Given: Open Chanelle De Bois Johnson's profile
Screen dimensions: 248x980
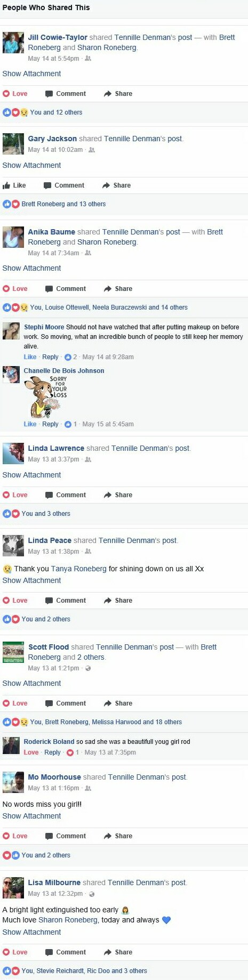Looking at the screenshot, I should tap(64, 371).
